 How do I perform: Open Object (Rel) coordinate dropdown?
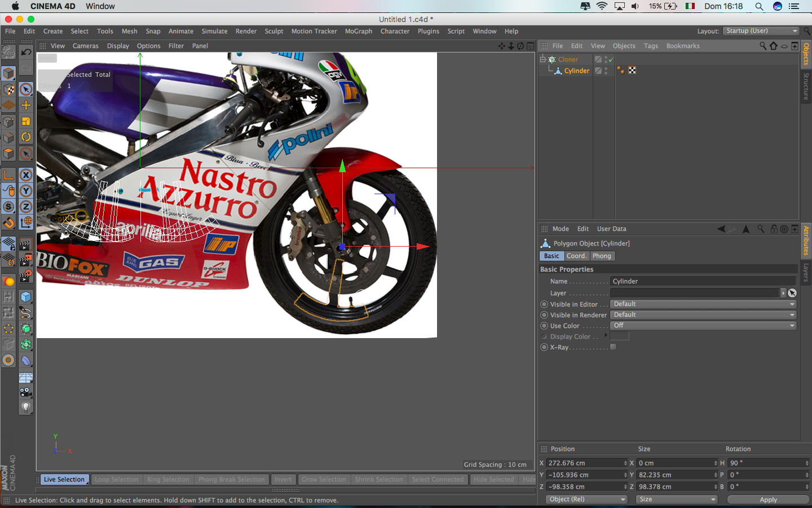[x=587, y=500]
